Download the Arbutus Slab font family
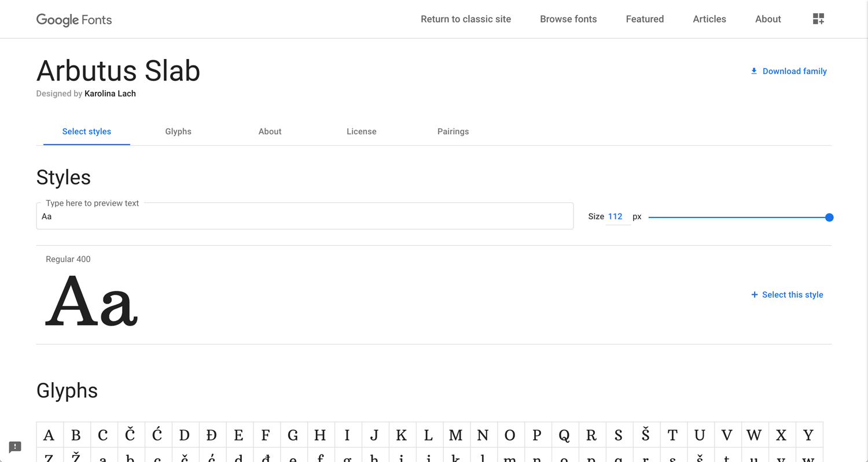The width and height of the screenshot is (868, 462). (x=788, y=71)
